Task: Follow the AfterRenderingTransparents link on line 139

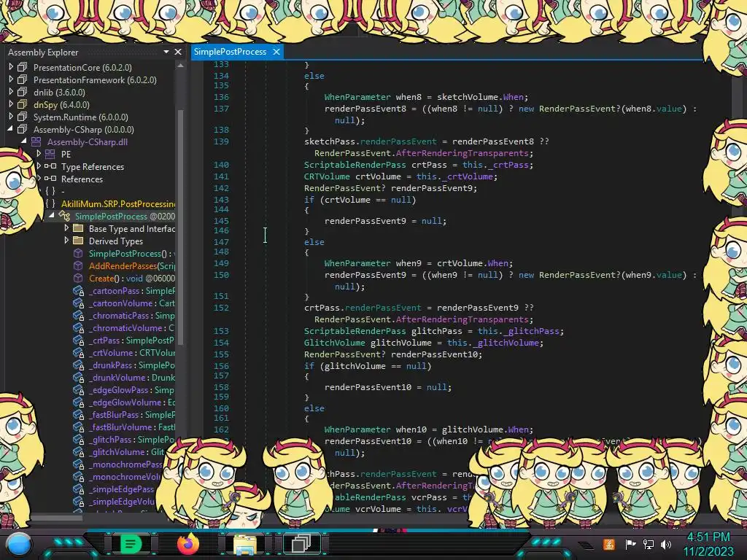Action: [462, 153]
